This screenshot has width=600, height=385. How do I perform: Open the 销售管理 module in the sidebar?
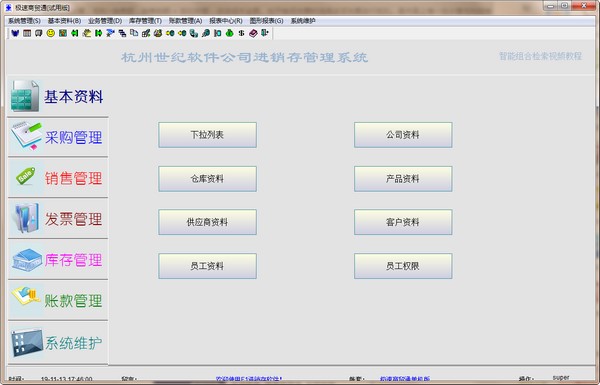pos(58,178)
